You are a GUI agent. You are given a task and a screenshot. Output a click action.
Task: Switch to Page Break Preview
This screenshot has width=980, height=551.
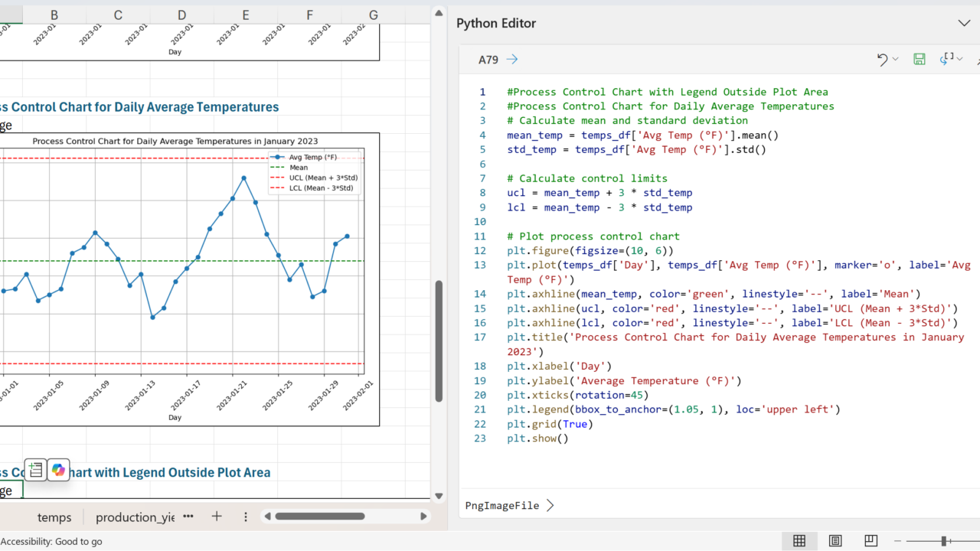tap(871, 541)
